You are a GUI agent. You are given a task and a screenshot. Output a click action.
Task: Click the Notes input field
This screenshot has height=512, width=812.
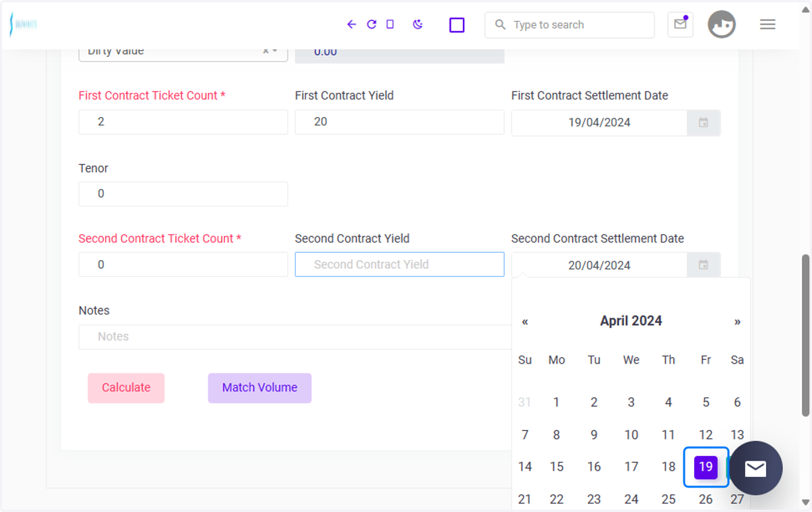pos(295,337)
